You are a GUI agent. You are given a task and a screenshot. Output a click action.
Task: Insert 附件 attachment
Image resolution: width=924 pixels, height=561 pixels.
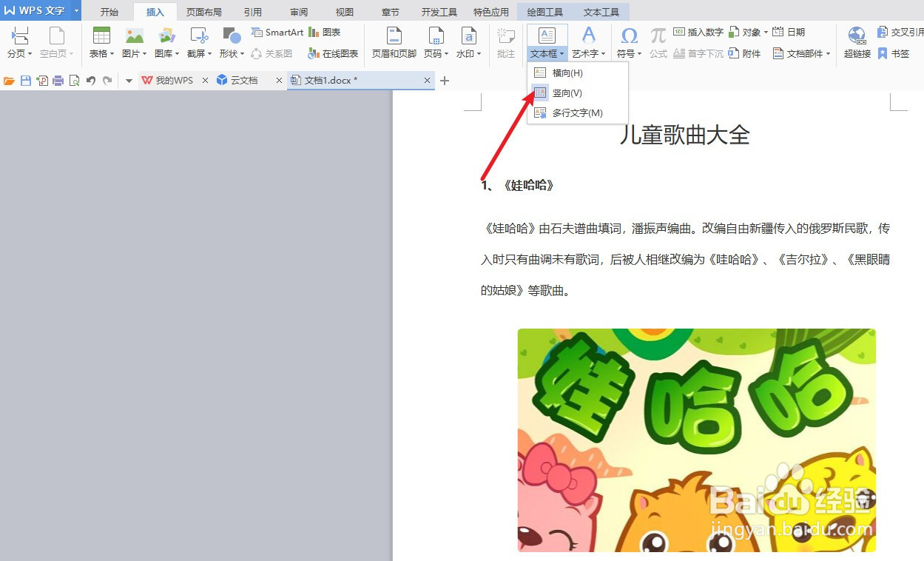pos(744,54)
